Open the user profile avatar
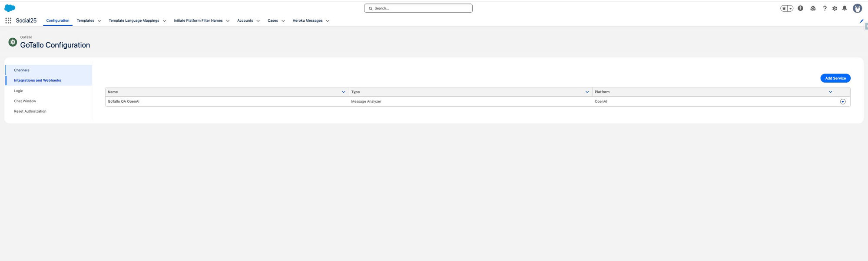868x261 pixels. tap(857, 8)
